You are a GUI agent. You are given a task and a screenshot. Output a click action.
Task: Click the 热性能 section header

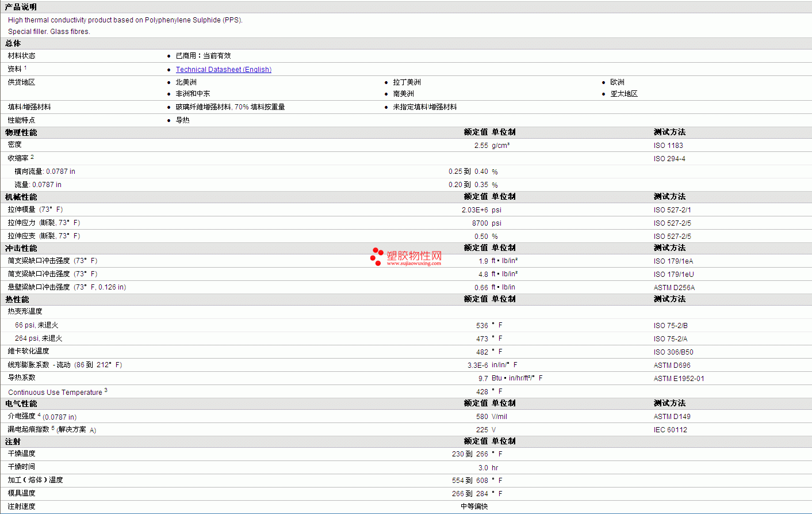point(17,299)
